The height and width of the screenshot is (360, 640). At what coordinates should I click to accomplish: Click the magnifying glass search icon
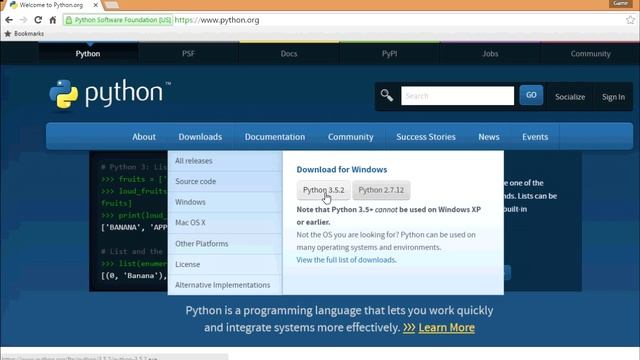coord(387,96)
